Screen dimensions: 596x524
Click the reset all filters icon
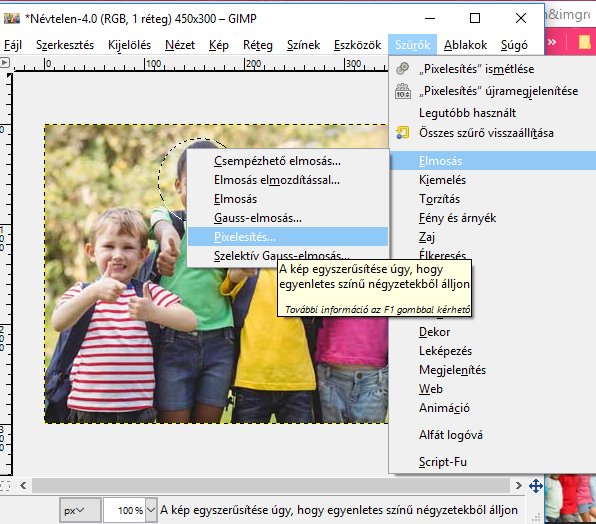[x=403, y=133]
